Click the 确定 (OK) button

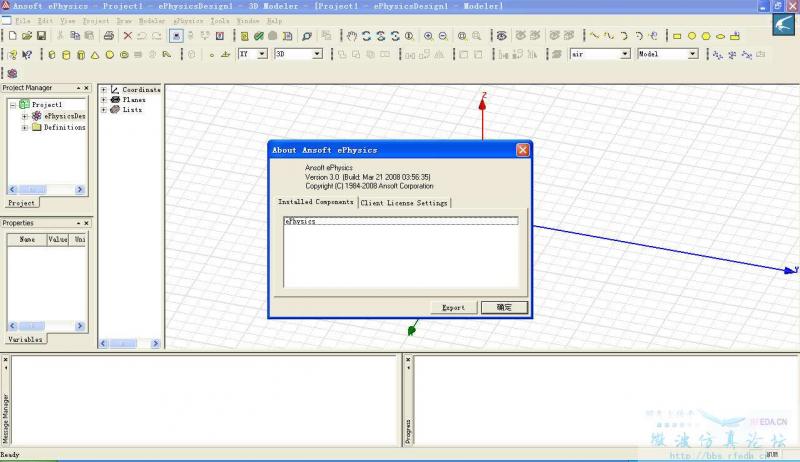click(504, 307)
